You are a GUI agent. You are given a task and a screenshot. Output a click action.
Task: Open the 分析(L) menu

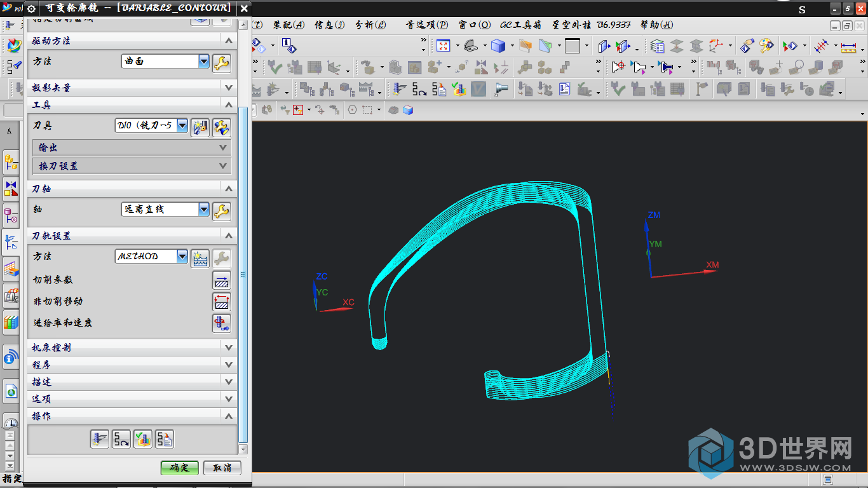tap(370, 25)
